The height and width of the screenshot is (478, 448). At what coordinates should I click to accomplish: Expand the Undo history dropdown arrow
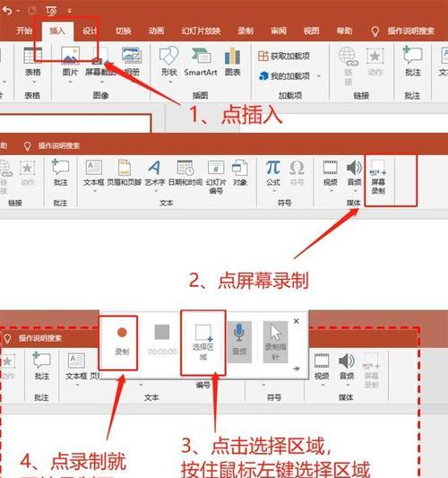point(18,11)
